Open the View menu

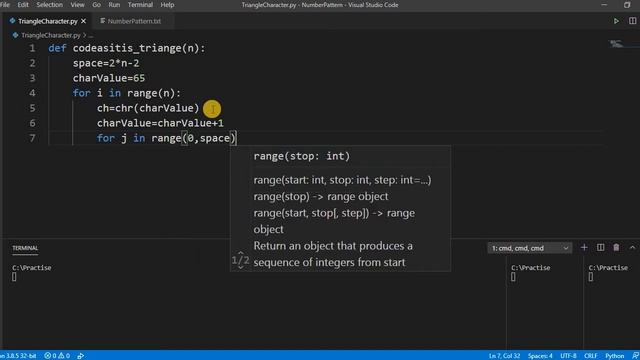point(77,5)
